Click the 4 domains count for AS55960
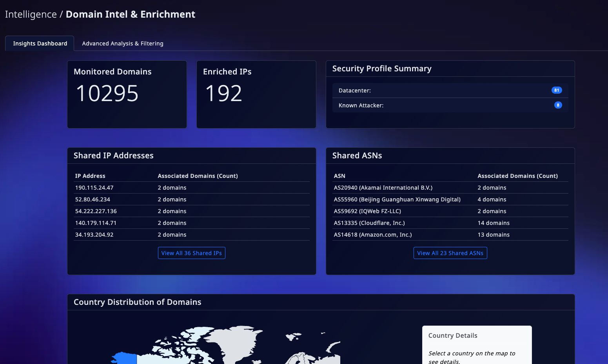608x364 pixels. click(x=492, y=199)
